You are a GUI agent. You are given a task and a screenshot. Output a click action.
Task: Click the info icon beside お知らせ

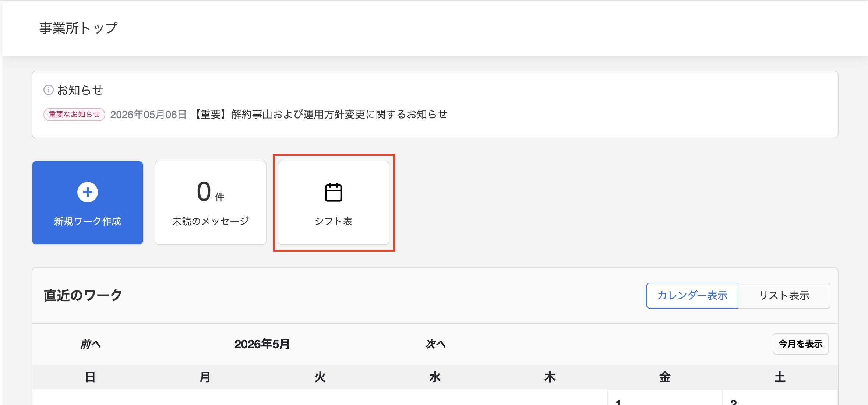coord(49,90)
